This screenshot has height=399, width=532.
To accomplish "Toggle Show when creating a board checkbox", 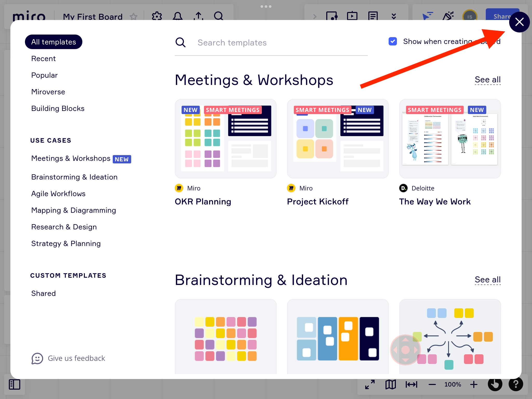I will tap(393, 42).
